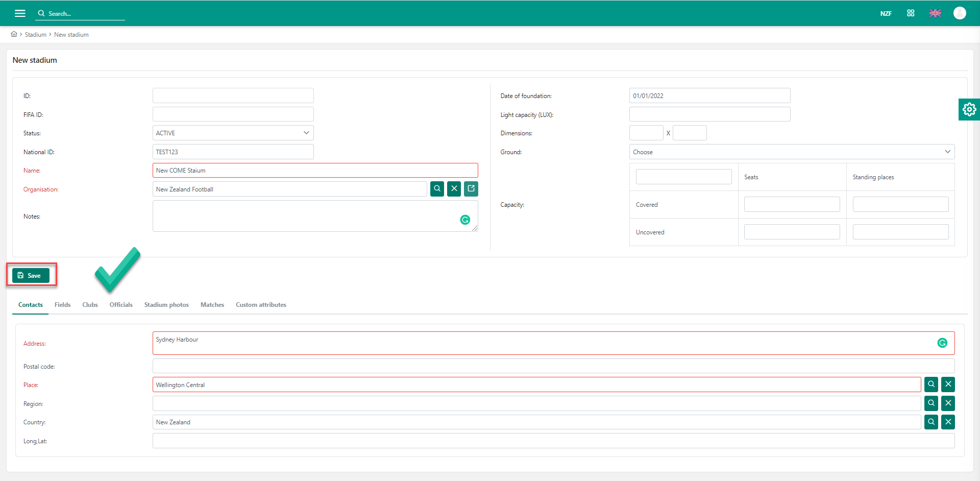Image resolution: width=980 pixels, height=481 pixels.
Task: Click the Region search icon
Action: tap(931, 403)
